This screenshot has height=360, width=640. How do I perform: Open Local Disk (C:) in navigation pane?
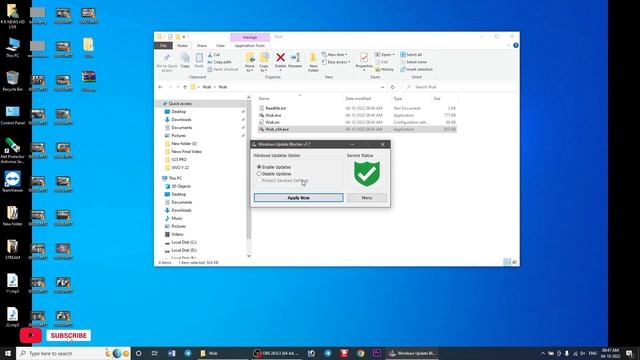click(x=184, y=242)
